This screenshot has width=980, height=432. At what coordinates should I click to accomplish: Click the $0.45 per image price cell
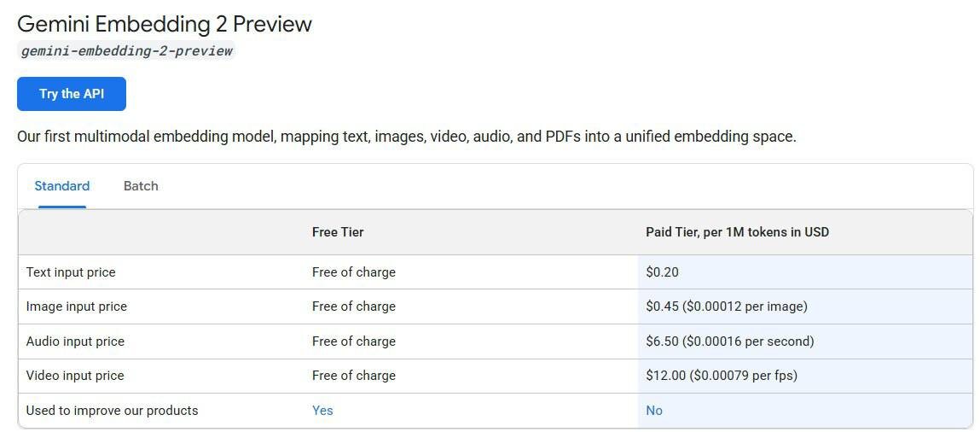tap(726, 306)
